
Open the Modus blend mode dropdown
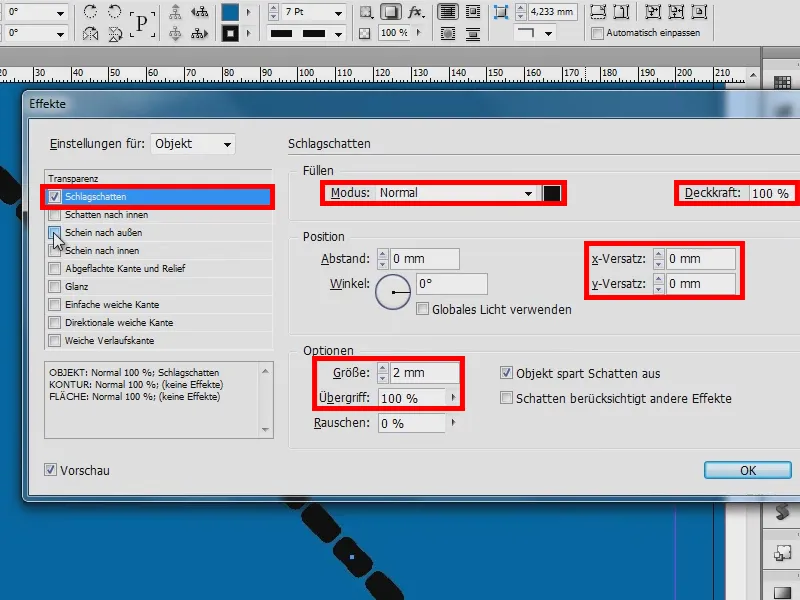pos(457,193)
